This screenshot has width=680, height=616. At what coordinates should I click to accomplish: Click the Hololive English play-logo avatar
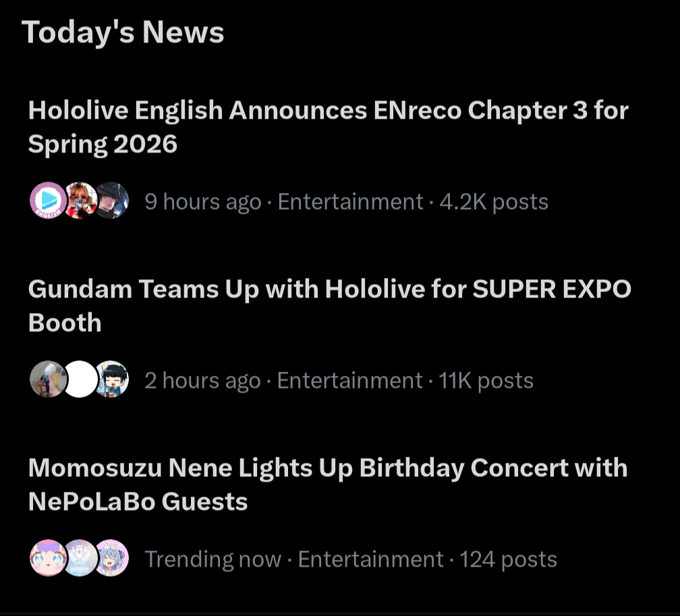[x=49, y=201]
